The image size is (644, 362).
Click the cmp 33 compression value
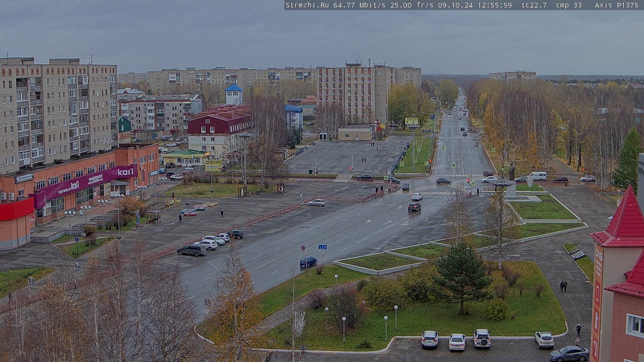click(x=569, y=5)
